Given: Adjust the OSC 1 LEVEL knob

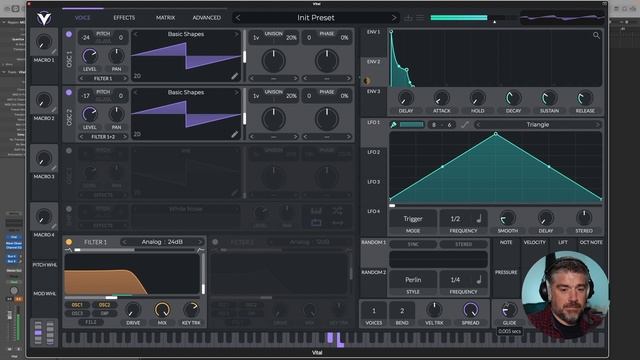Looking at the screenshot, I should (x=90, y=56).
